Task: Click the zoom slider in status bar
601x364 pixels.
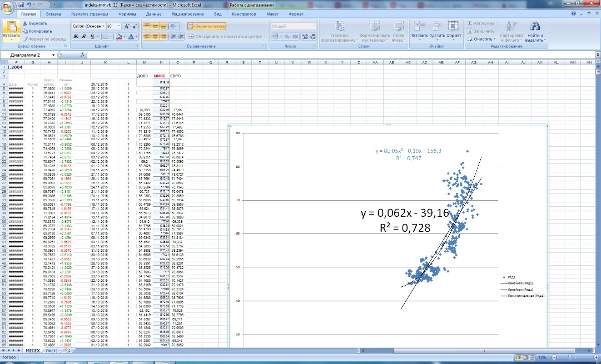Action: tap(570, 357)
